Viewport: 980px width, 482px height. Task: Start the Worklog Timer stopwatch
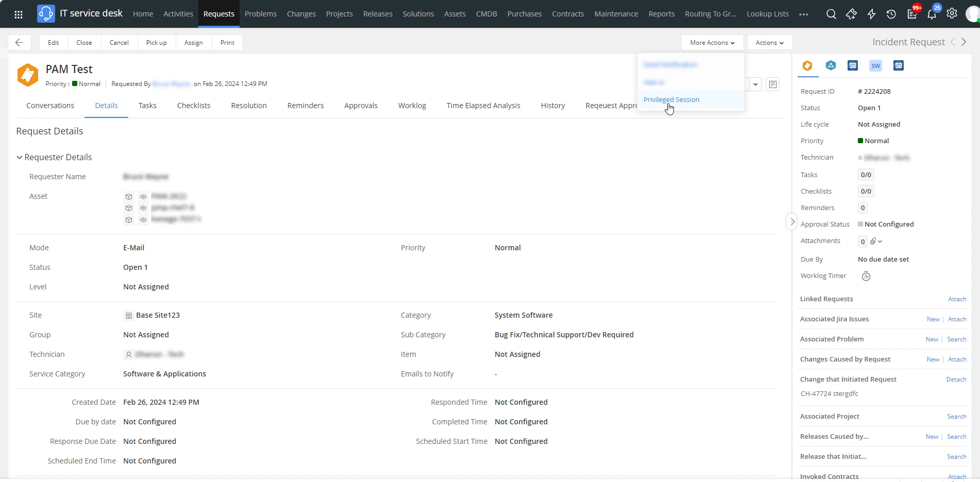(x=866, y=277)
